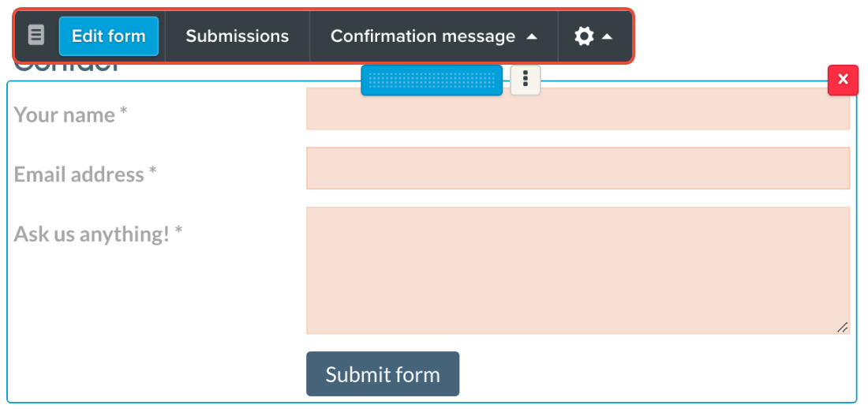
Task: Click the 'Your name' label text
Action: 65,115
